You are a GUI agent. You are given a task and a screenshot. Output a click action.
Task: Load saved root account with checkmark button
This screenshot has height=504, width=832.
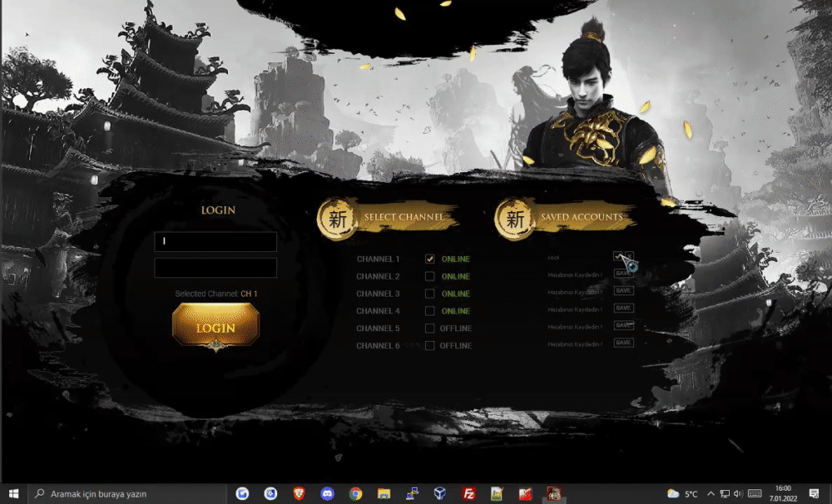pos(617,255)
